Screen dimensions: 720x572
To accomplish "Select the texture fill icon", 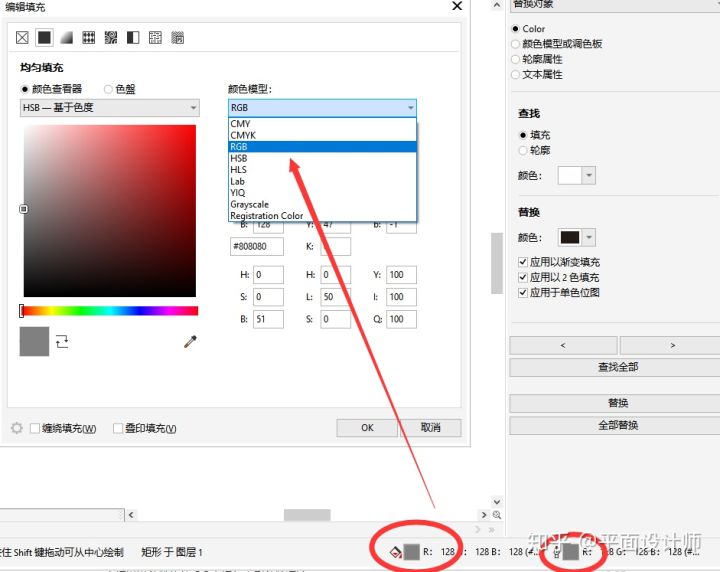I will (x=155, y=37).
